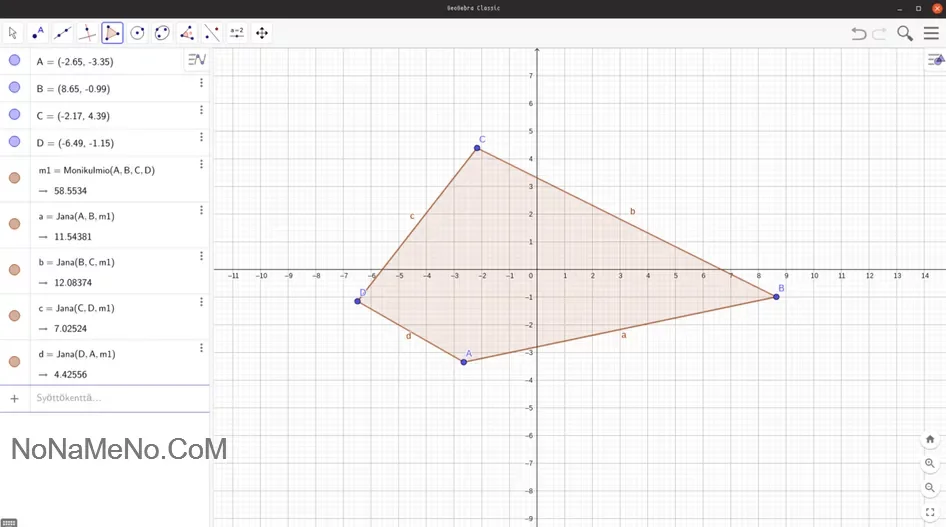Choose the Reflect about Line tool

212,33
